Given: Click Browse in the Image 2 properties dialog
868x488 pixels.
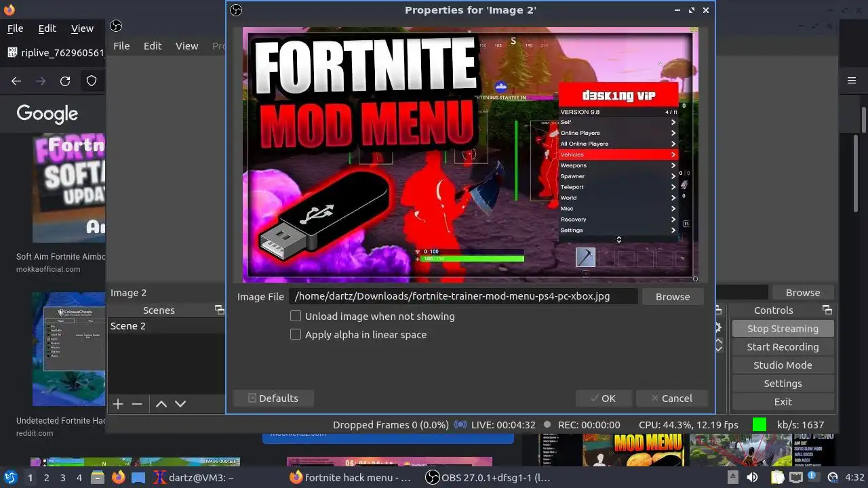Looking at the screenshot, I should coord(672,296).
